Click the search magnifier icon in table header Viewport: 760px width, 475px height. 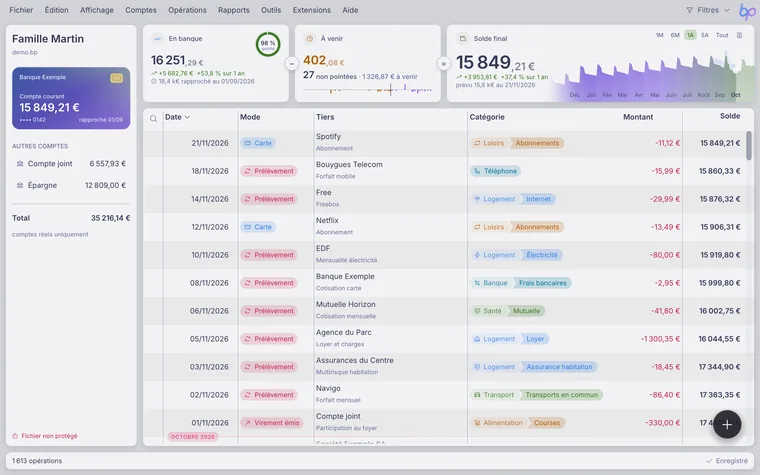click(x=153, y=119)
